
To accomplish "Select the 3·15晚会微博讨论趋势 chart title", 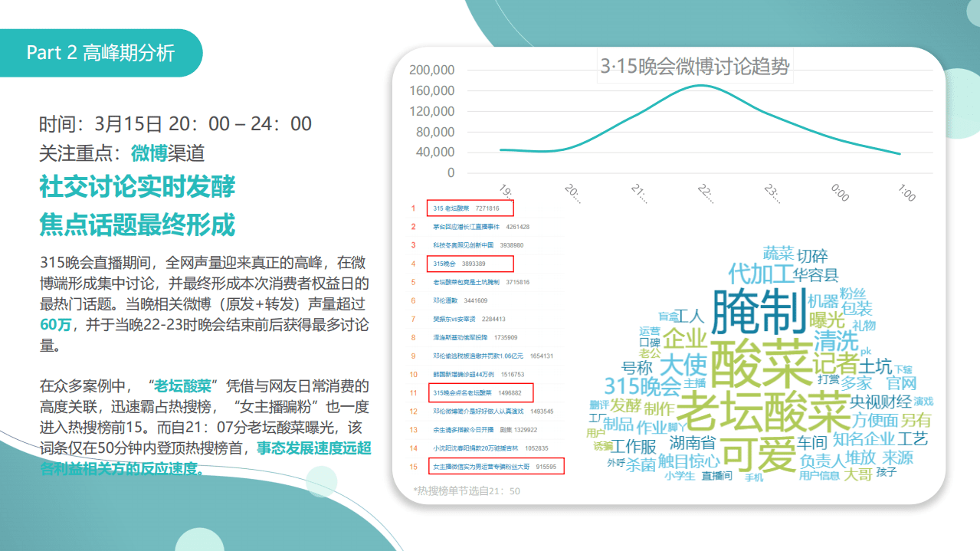I will point(696,67).
